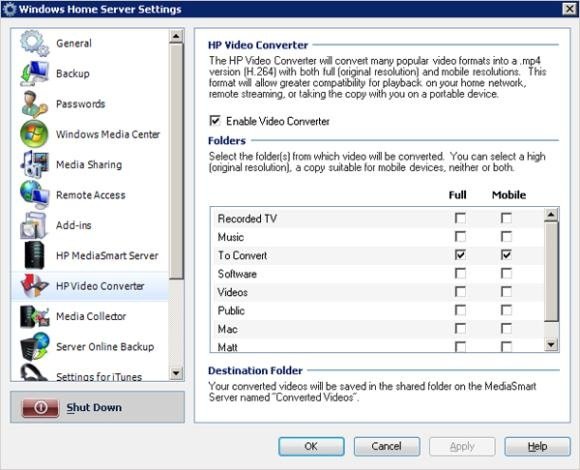This screenshot has width=580, height=470.
Task: Click the folder list scrollbar thumb
Action: pyautogui.click(x=551, y=272)
